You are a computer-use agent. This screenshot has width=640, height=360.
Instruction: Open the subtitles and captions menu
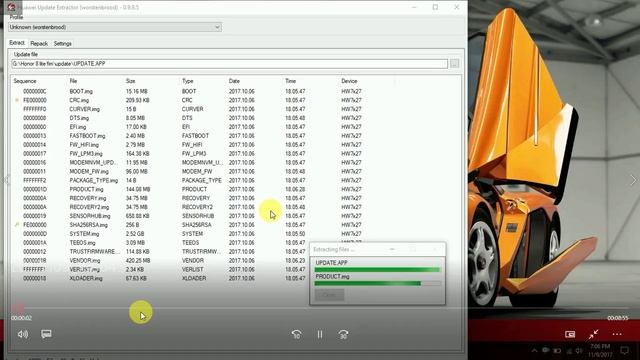pyautogui.click(x=46, y=334)
